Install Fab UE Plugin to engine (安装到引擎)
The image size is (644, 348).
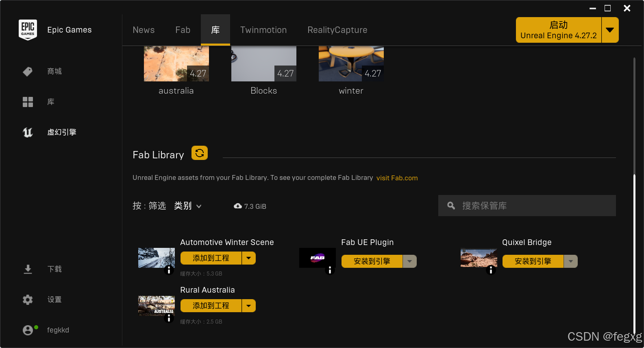click(372, 261)
